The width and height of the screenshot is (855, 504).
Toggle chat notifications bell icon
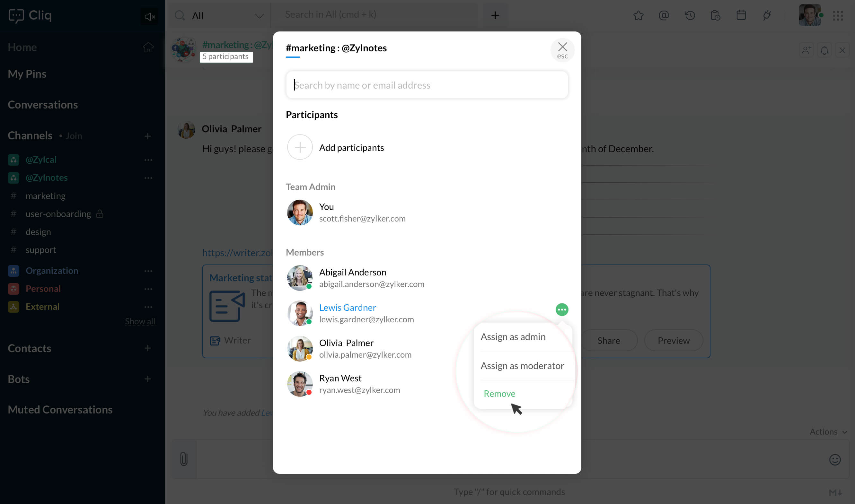pyautogui.click(x=824, y=50)
